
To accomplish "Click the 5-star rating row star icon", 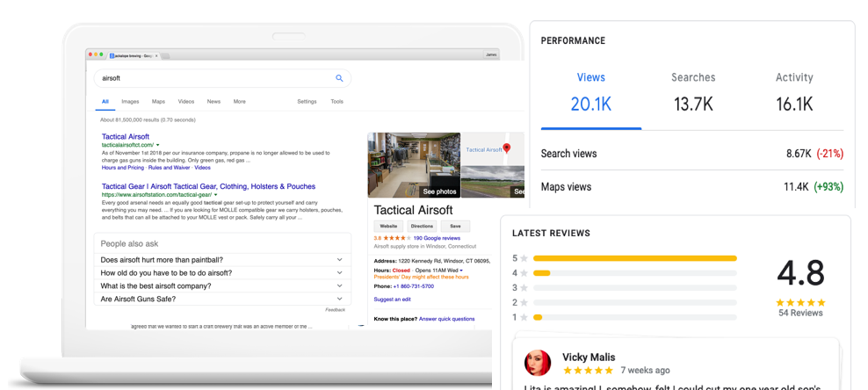I will coord(524,258).
